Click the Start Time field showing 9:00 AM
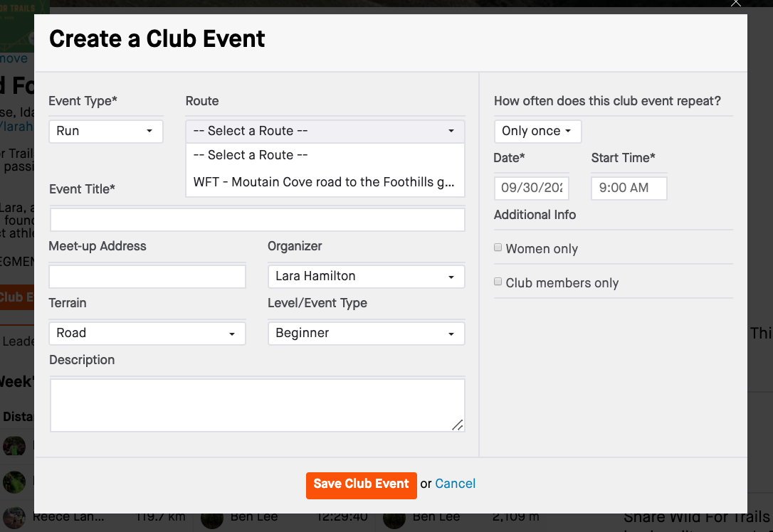 (x=629, y=188)
